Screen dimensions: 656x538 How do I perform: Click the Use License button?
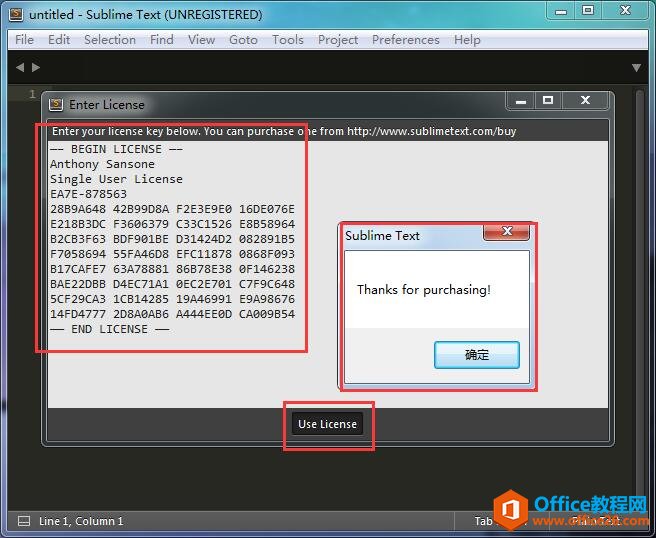click(x=328, y=424)
